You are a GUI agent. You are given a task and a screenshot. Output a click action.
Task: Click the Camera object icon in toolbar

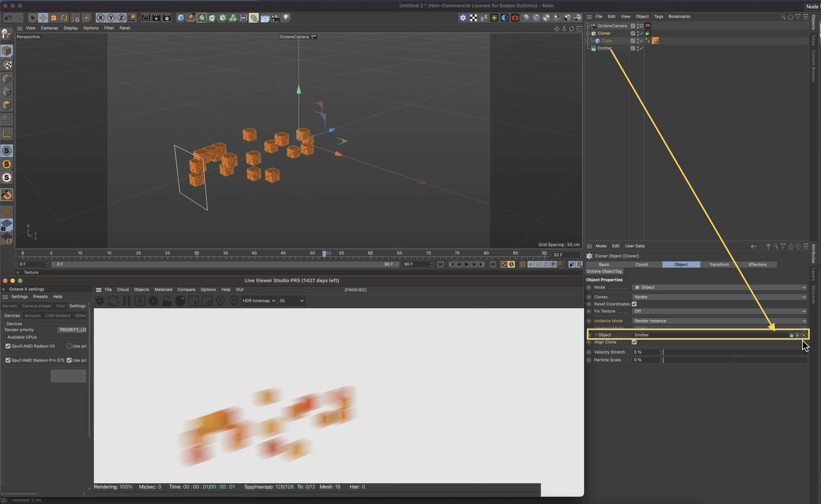[275, 18]
